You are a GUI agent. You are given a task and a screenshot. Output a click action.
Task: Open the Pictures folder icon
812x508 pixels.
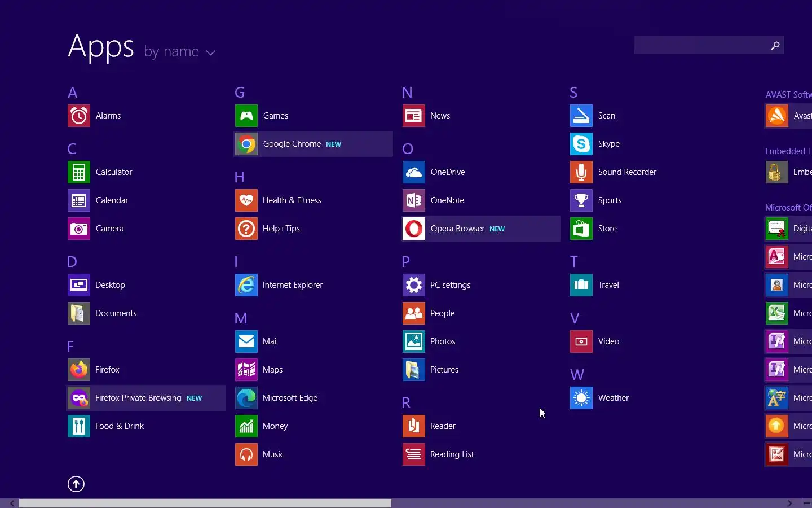[x=414, y=370]
